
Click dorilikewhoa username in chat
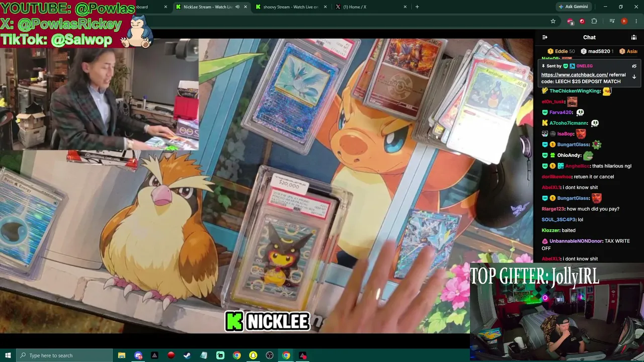(x=556, y=176)
